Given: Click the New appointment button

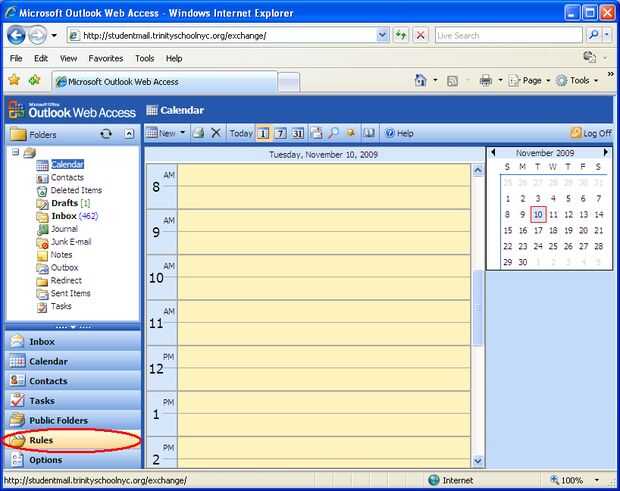Looking at the screenshot, I should [x=161, y=133].
